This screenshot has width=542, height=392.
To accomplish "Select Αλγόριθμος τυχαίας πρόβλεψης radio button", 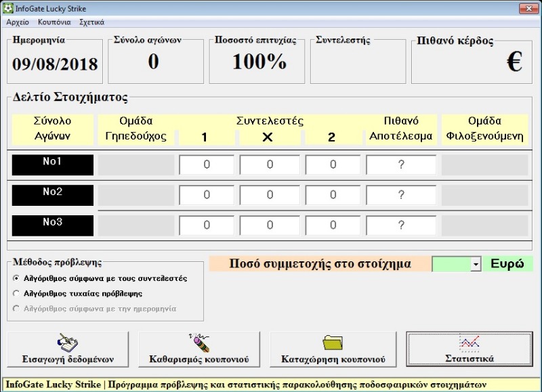I will [17, 294].
